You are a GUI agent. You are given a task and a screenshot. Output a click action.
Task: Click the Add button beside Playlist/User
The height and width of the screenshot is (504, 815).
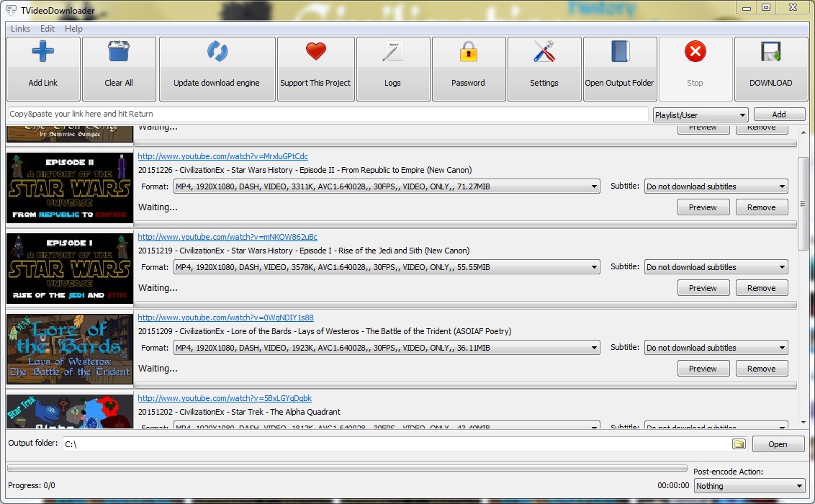pyautogui.click(x=778, y=114)
